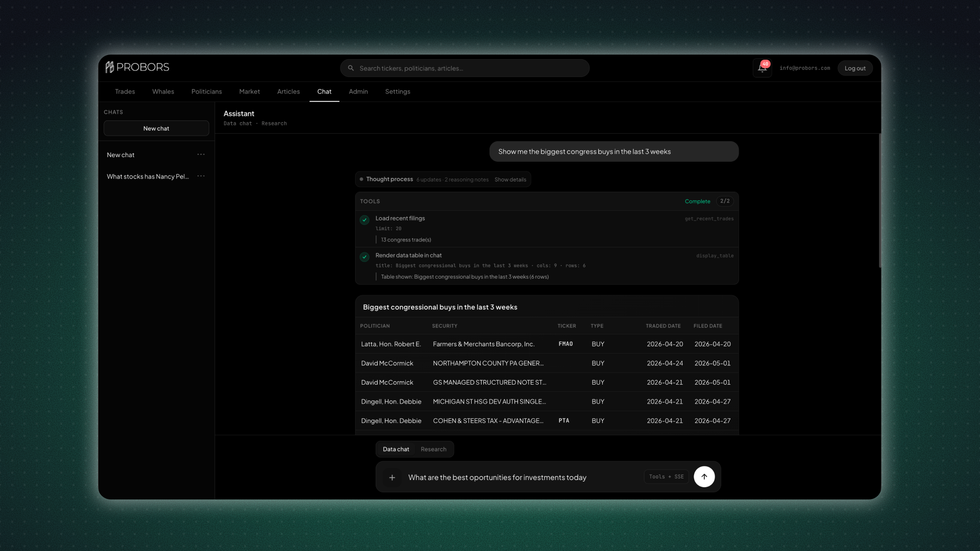Image resolution: width=980 pixels, height=551 pixels.
Task: Click the Assistant header title
Action: 239,114
